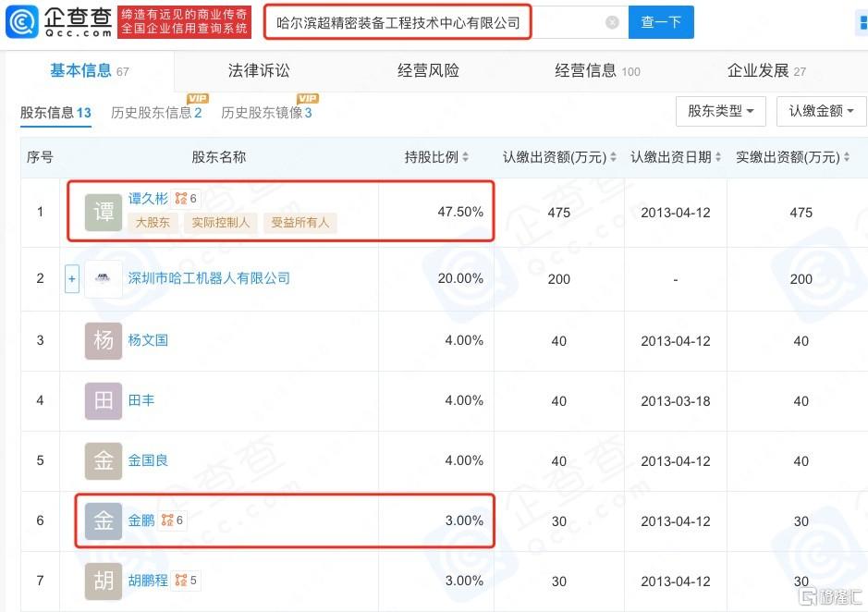Image resolution: width=868 pixels, height=612 pixels.
Task: Click the 田 avatar icon for 田丰
Action: click(104, 401)
